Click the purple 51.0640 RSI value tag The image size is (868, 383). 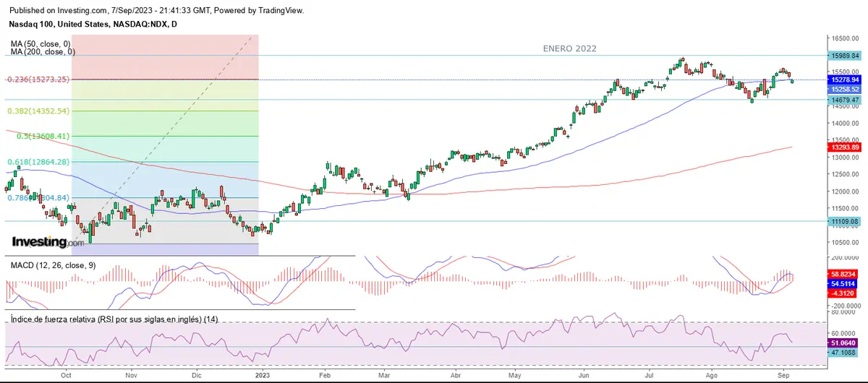tap(844, 343)
